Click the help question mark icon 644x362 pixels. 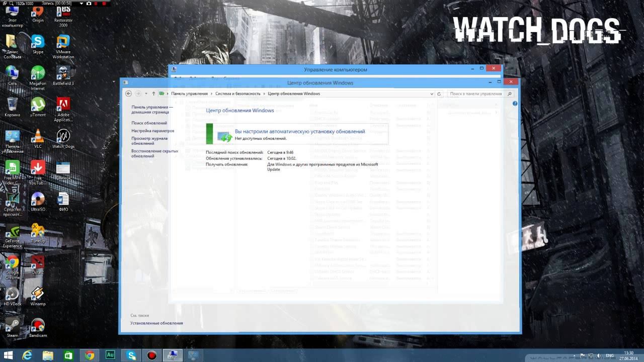point(515,104)
